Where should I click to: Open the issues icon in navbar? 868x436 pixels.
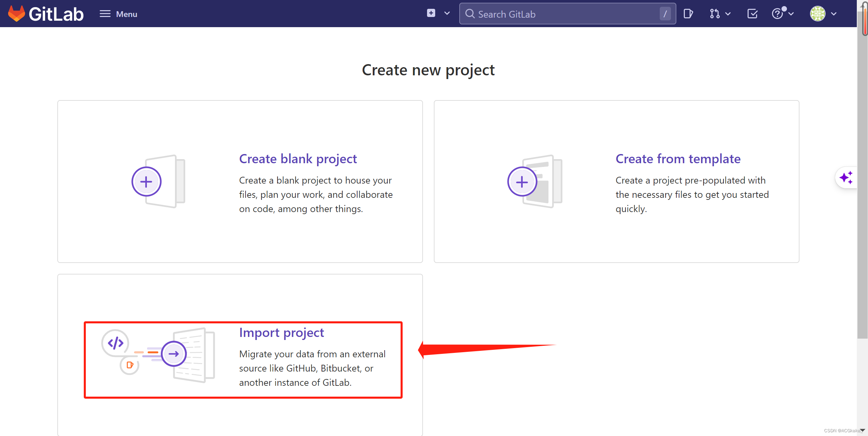[x=688, y=14]
